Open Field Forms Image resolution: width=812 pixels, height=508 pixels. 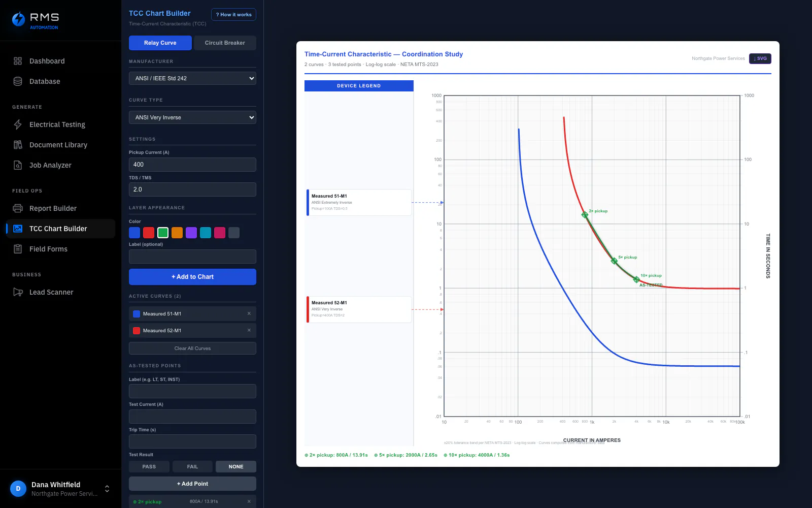pyautogui.click(x=60, y=249)
